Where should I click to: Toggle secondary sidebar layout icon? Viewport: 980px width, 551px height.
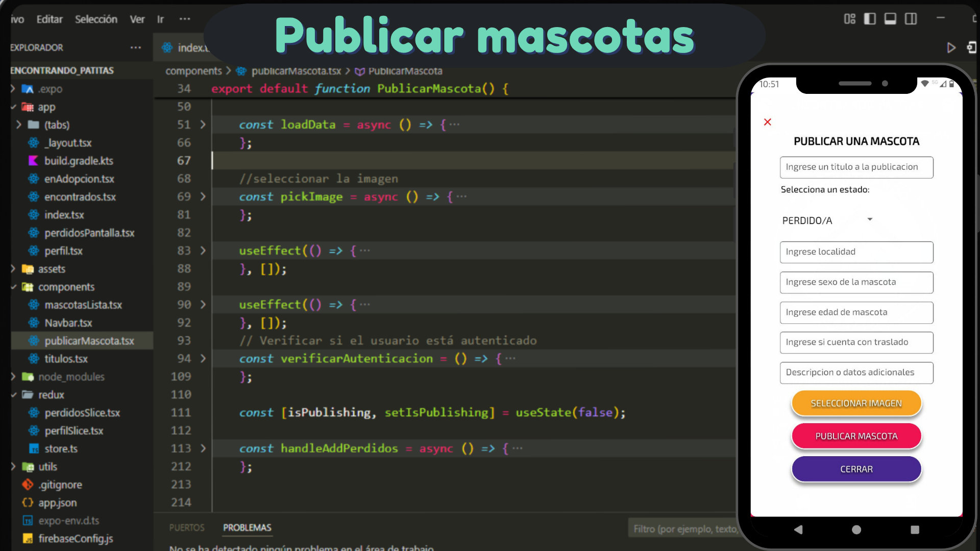pos(911,19)
